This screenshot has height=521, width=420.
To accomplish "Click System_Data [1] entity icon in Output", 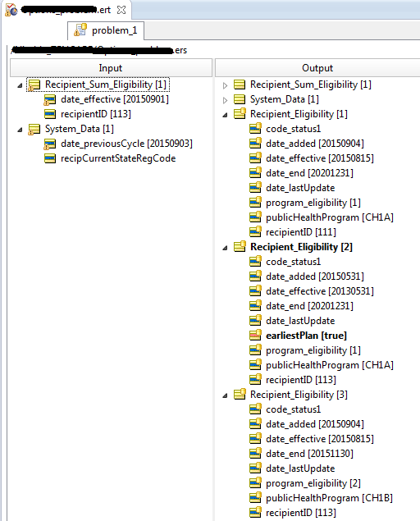I will (x=240, y=99).
